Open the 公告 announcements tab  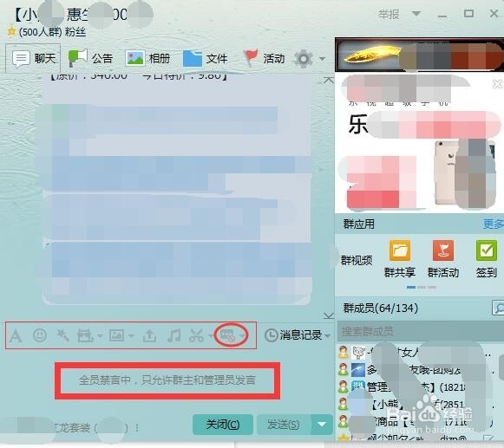tap(90, 58)
